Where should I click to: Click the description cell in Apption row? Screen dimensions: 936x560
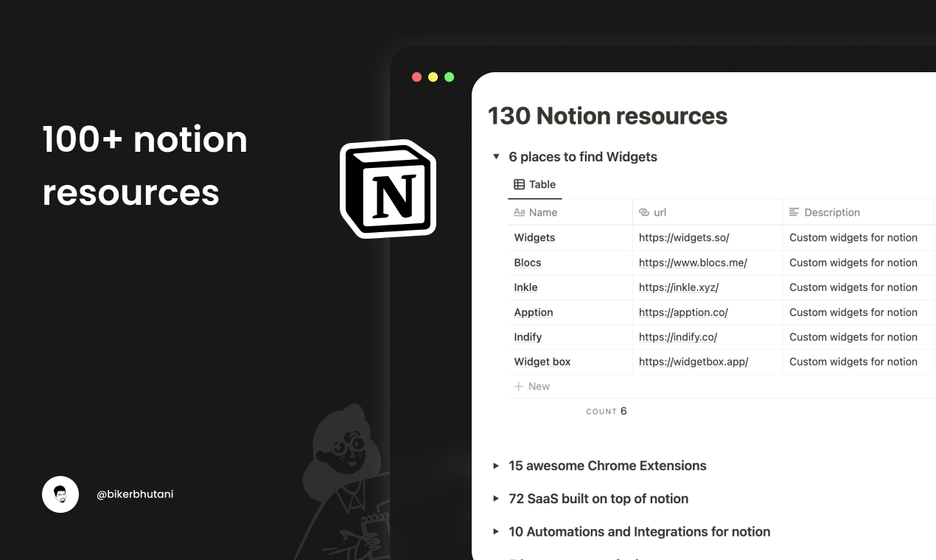859,312
